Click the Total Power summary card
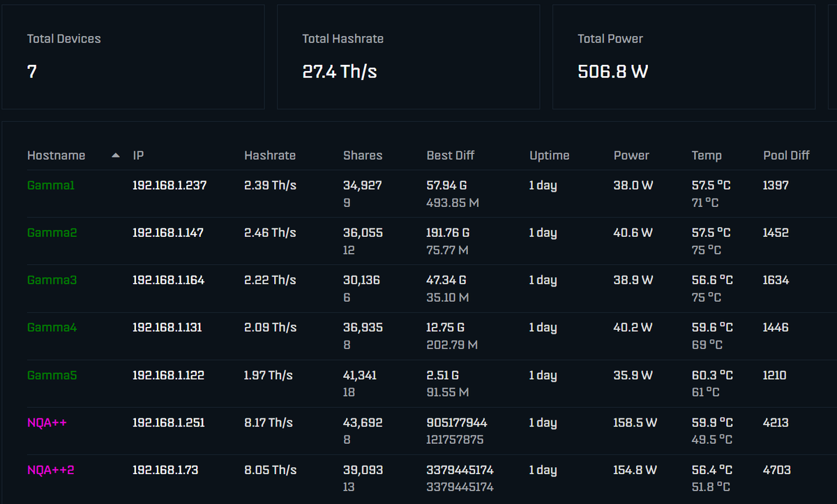The height and width of the screenshot is (504, 837). (x=684, y=57)
